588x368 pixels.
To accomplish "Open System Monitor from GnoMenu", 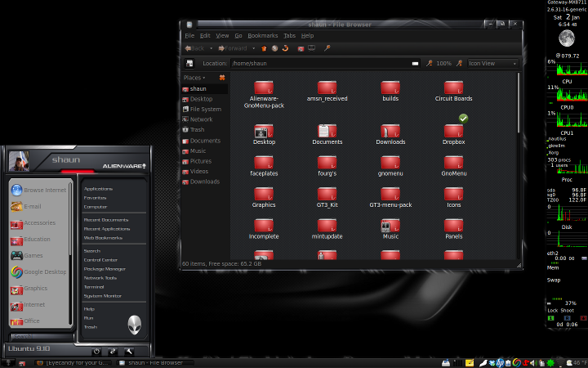I will pyautogui.click(x=102, y=296).
